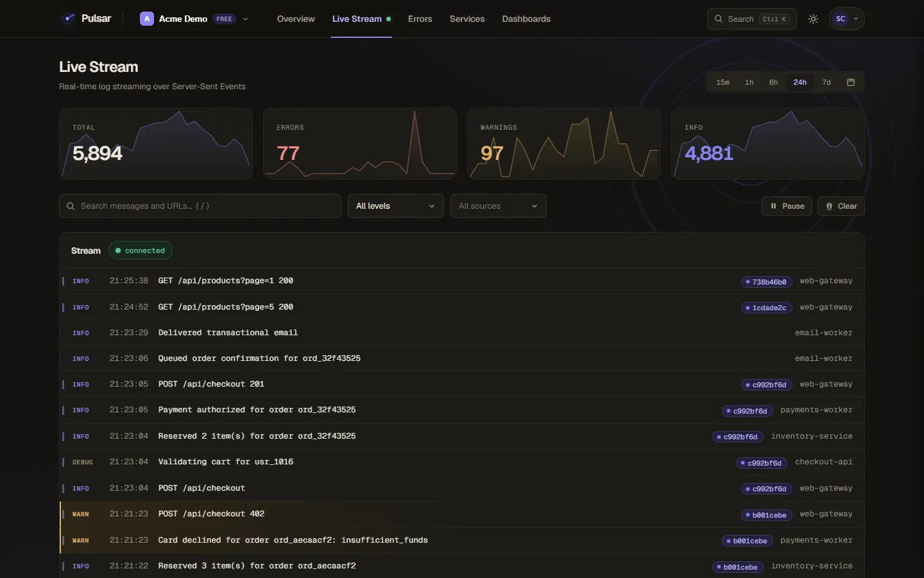This screenshot has height=578, width=924.
Task: Click log row "GET /api/products?page=5 200"
Action: click(x=462, y=307)
